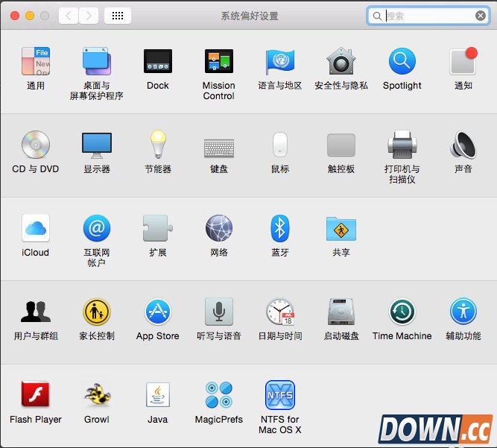Clear the search field text
This screenshot has height=448, width=497.
[480, 16]
